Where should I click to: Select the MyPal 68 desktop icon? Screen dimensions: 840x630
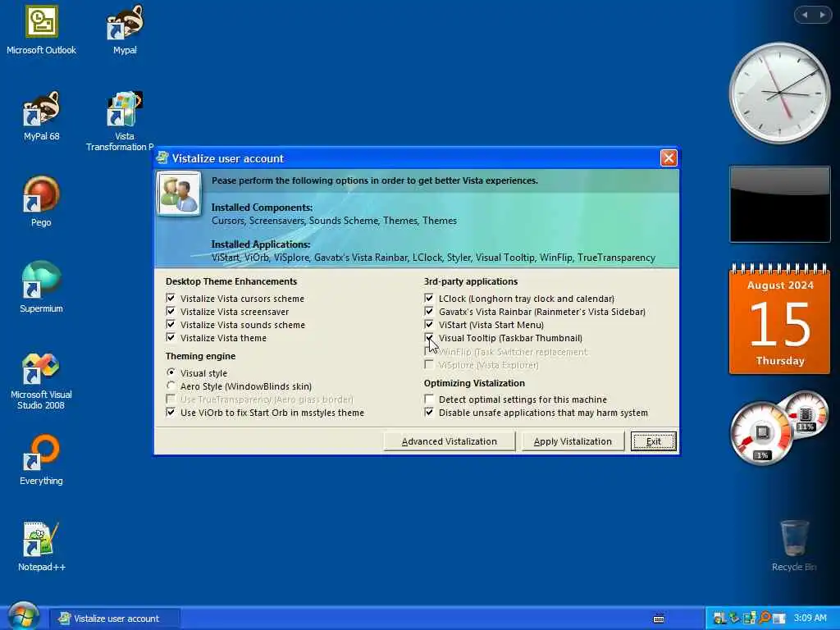coord(41,116)
